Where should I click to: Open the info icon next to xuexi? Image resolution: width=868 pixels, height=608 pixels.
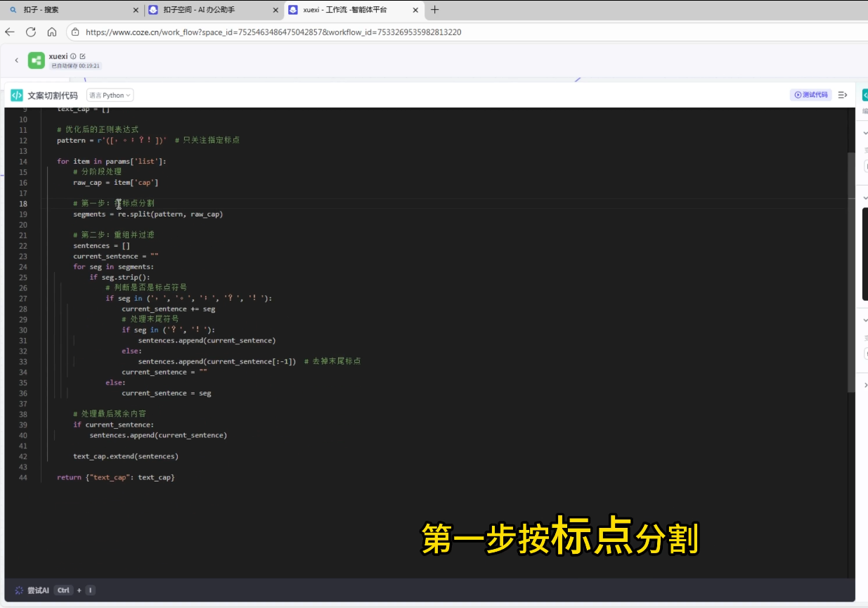tap(73, 56)
